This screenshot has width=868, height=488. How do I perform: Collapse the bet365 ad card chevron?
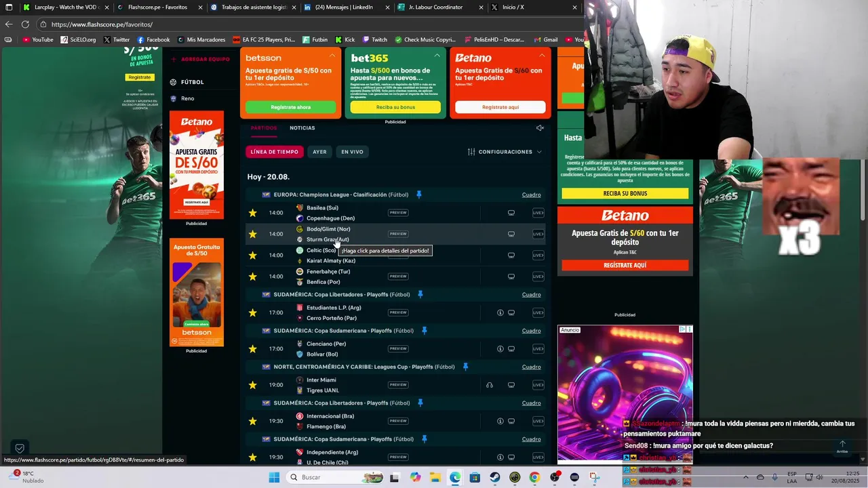[437, 56]
